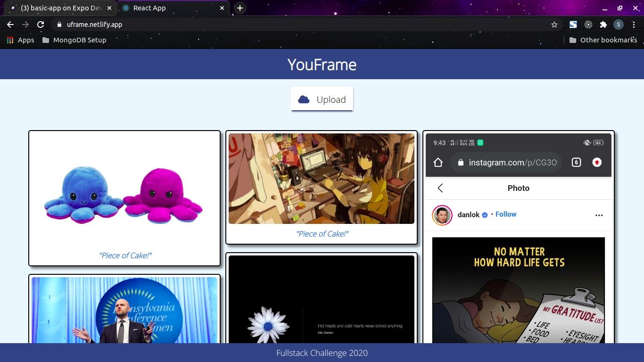Click the battery 44 indicator

(x=599, y=143)
